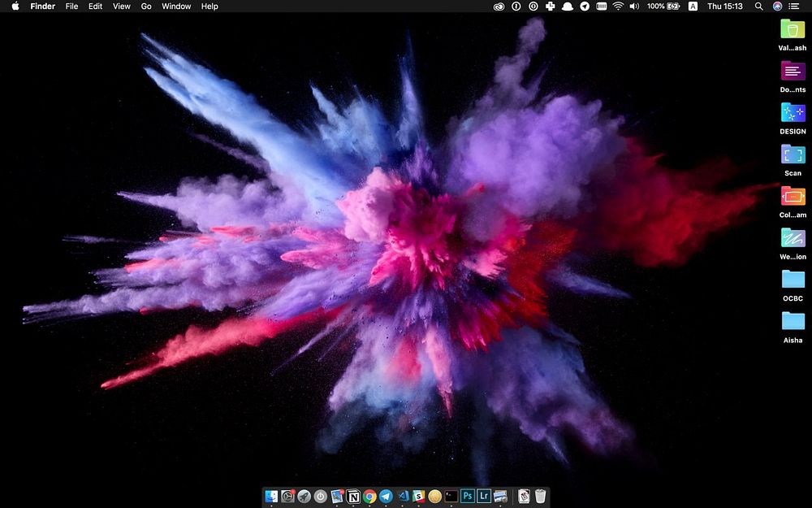812x508 pixels.
Task: Open the File menu
Action: click(x=71, y=7)
